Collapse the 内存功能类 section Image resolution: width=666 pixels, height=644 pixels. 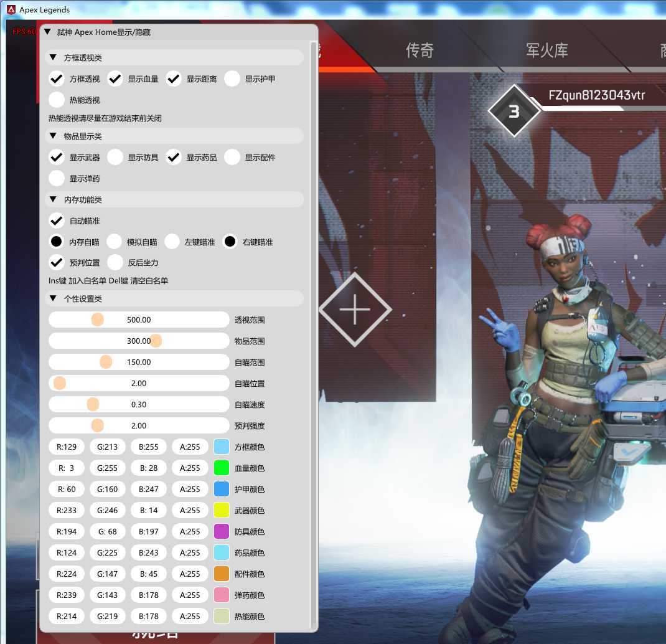(53, 199)
